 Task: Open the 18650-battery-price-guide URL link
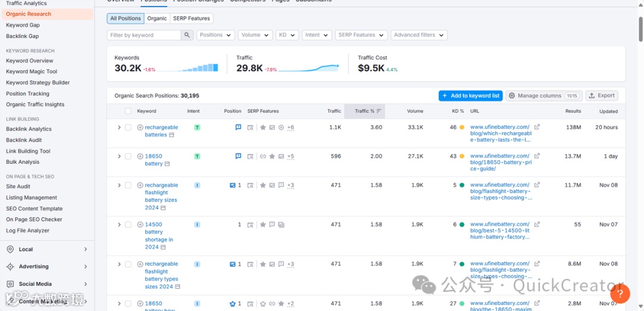click(500, 163)
